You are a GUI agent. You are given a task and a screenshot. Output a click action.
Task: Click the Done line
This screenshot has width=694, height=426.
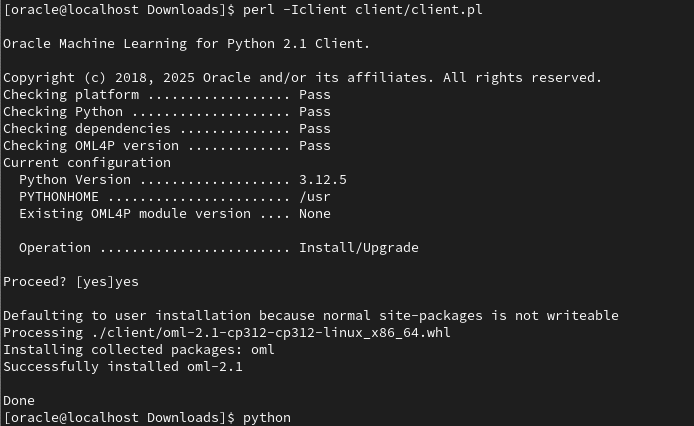click(x=19, y=400)
